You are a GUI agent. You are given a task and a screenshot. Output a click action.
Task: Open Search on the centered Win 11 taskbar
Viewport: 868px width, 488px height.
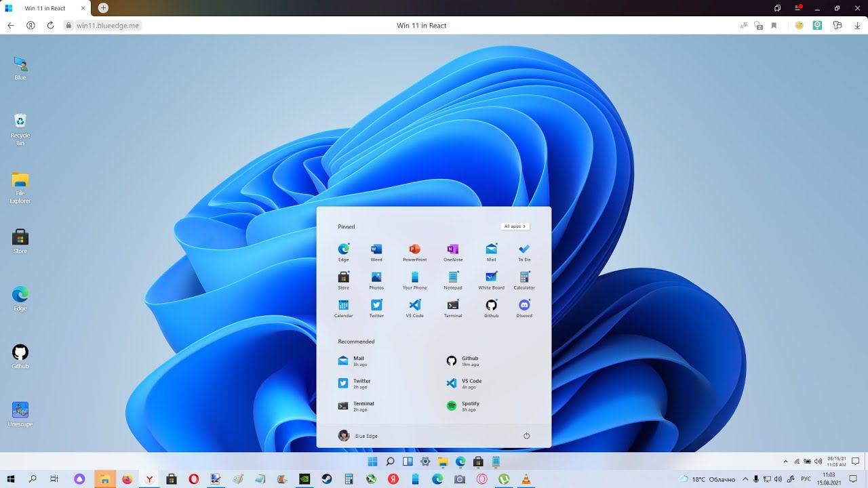390,462
